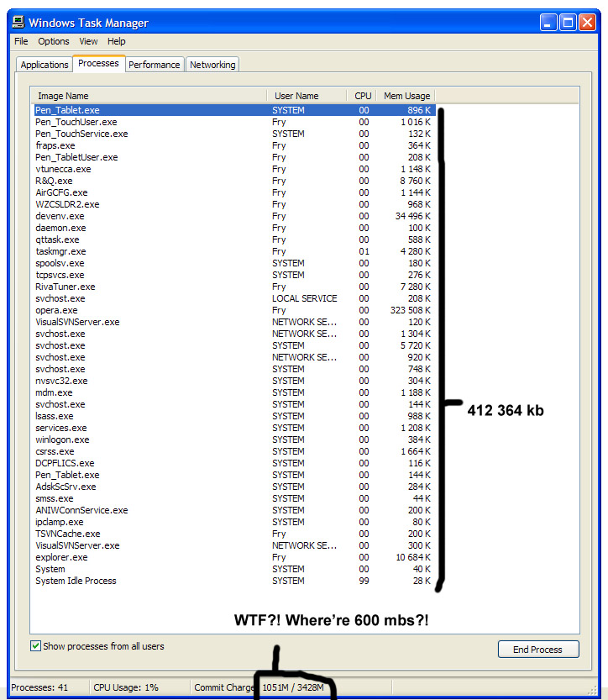Select the opera.exe process row
The image size is (608, 700).
coord(57,310)
